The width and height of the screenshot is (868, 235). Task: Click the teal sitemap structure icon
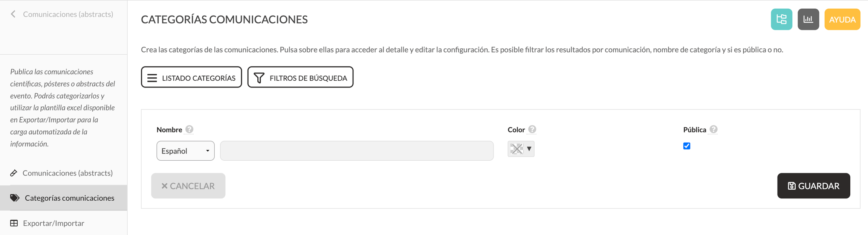point(781,19)
